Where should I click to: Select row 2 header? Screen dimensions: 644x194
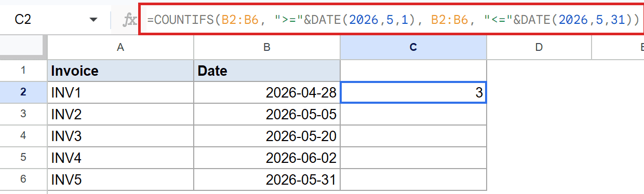(x=23, y=92)
